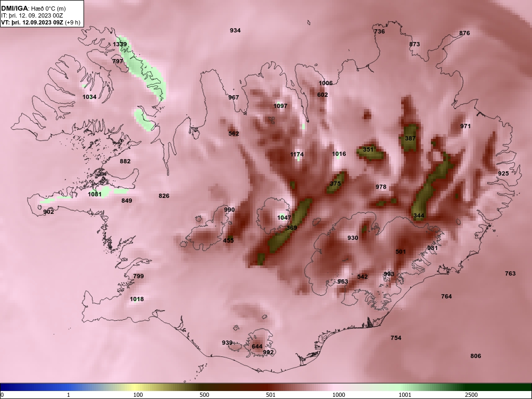Image resolution: width=532 pixels, height=399 pixels.
Task: Click the pale yellow segment of the color legend
Action: pos(136,387)
